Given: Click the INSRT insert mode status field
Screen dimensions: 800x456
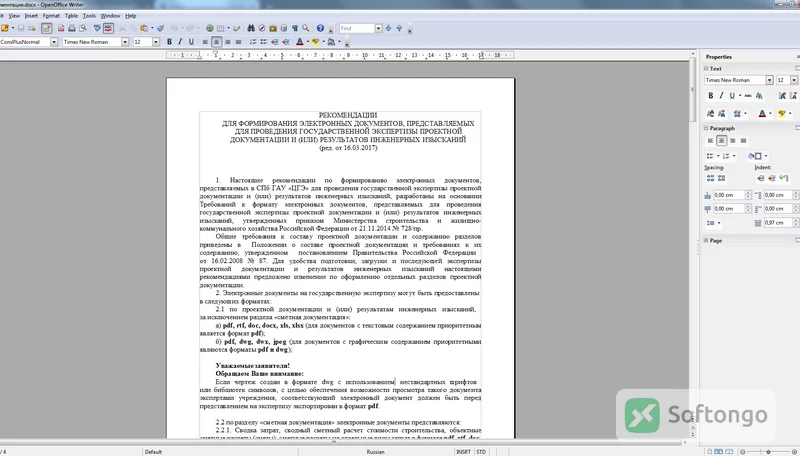Looking at the screenshot, I should click(463, 452).
